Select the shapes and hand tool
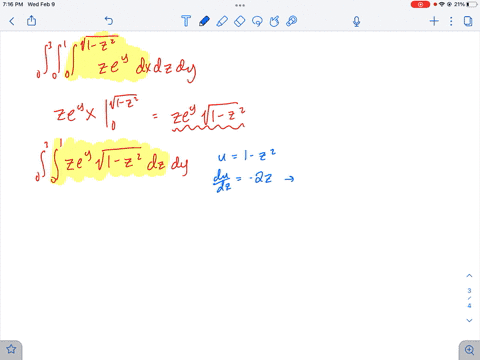This screenshot has height=360, width=480. (x=274, y=21)
